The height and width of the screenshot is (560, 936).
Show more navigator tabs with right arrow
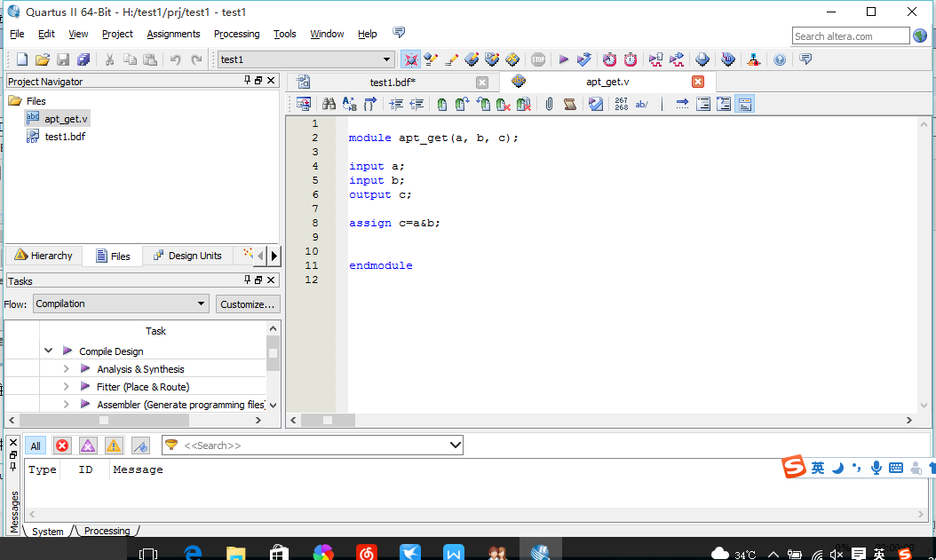click(x=274, y=256)
